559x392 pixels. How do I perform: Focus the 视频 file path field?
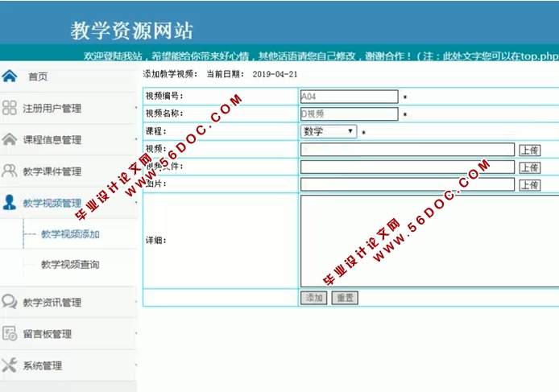[x=408, y=150]
